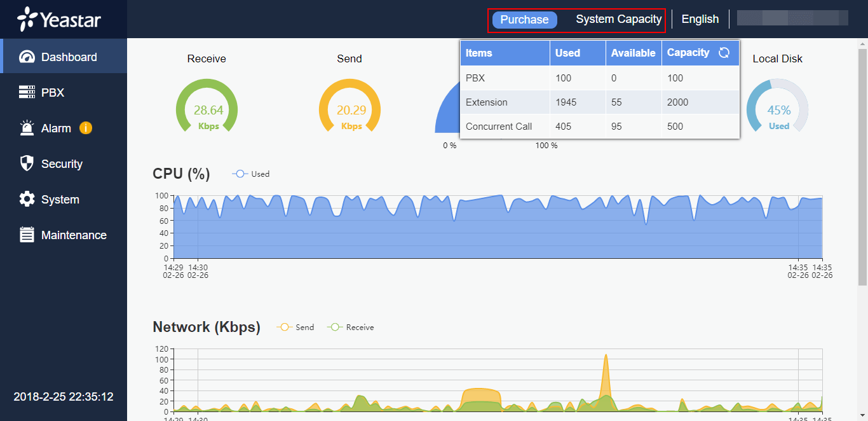This screenshot has height=421, width=868.
Task: Click the orange alarm notification badge
Action: 86,128
